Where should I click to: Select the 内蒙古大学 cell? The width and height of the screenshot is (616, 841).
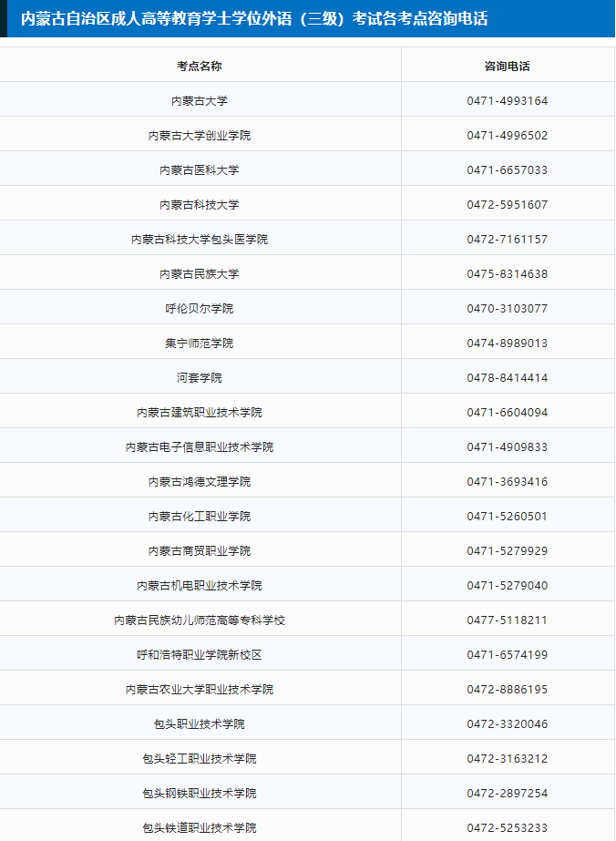coord(200,101)
